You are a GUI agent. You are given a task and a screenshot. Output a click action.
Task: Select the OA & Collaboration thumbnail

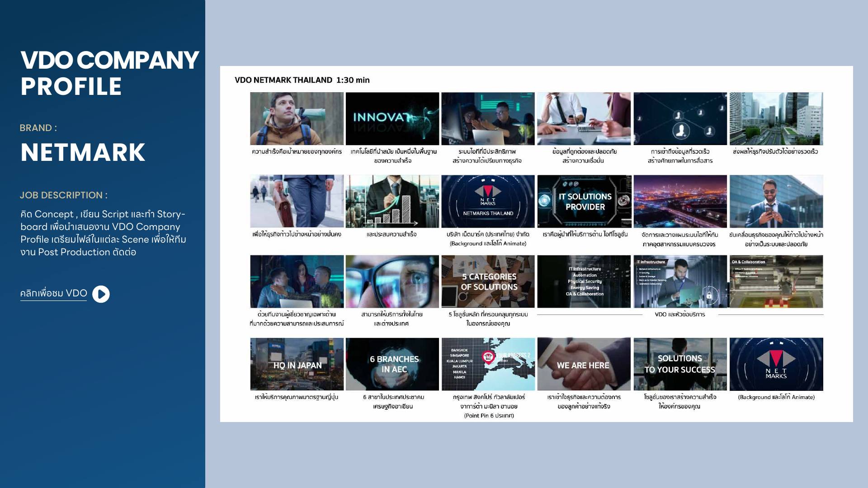click(776, 282)
